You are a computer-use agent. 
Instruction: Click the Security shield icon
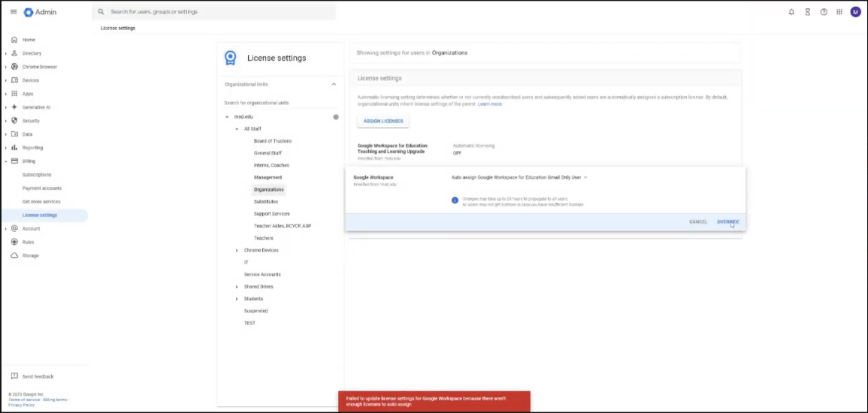(x=14, y=121)
